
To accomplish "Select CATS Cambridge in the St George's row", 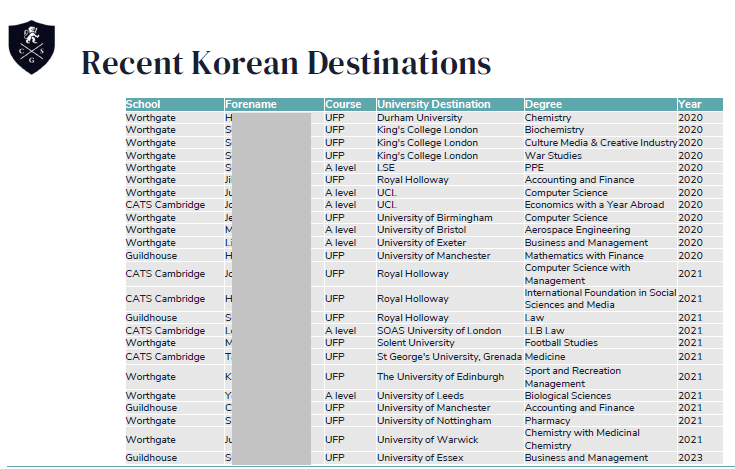I will click(x=174, y=357).
